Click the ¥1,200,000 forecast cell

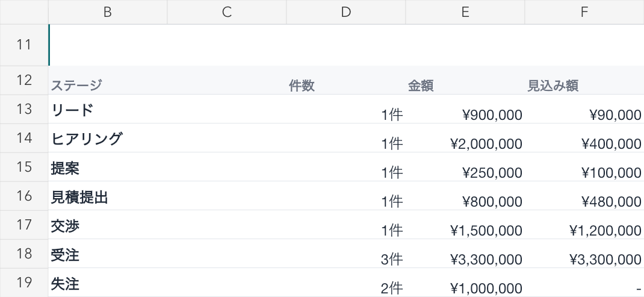point(584,225)
